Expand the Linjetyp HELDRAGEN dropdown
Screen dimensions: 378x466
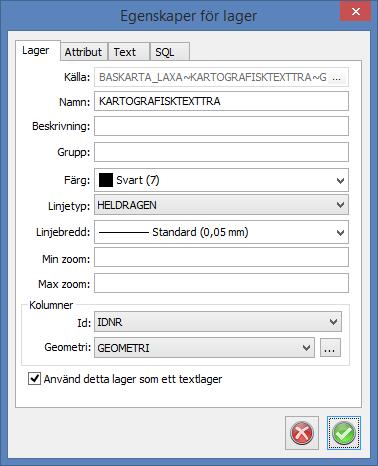[340, 205]
